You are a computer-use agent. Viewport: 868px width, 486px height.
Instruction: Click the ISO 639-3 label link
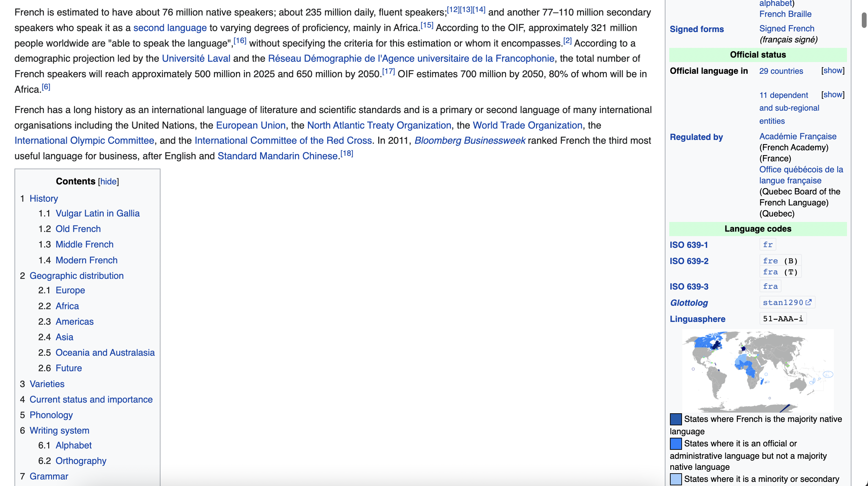tap(689, 287)
